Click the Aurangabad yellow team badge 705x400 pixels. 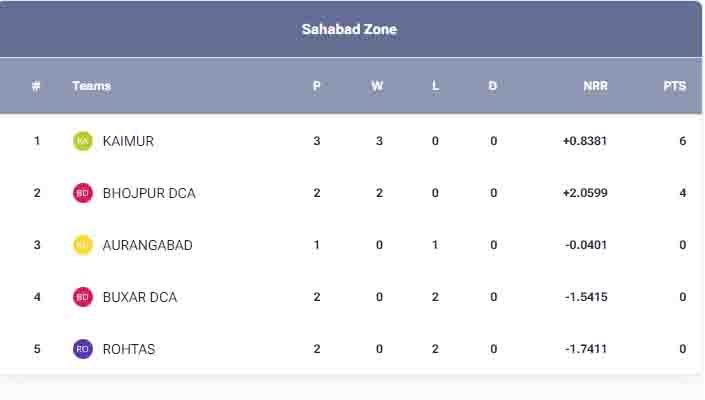(83, 245)
